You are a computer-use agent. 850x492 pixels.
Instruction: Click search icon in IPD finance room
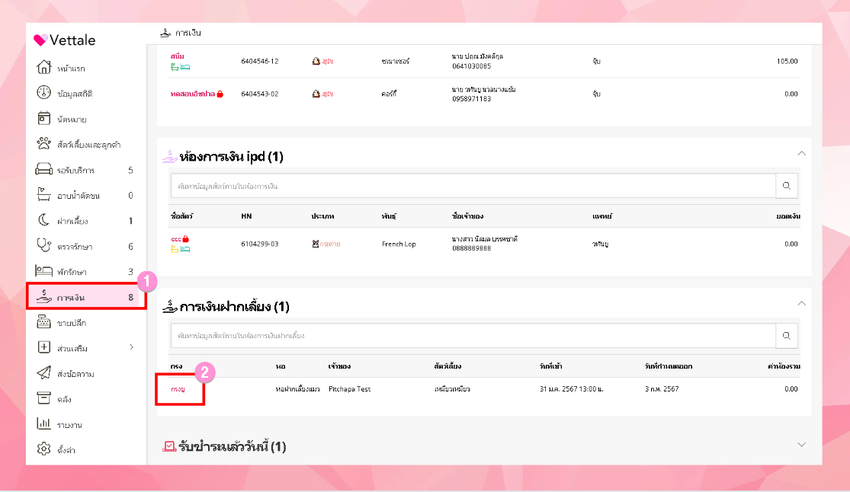787,186
